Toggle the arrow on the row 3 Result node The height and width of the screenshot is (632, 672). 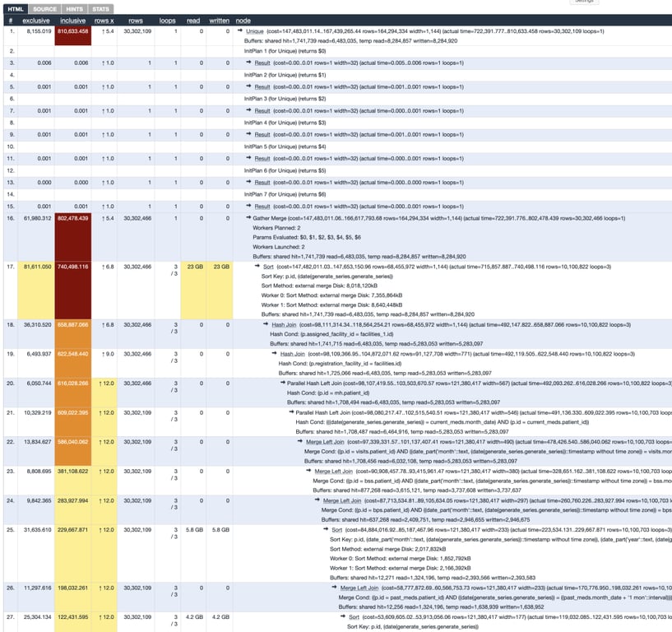click(248, 63)
